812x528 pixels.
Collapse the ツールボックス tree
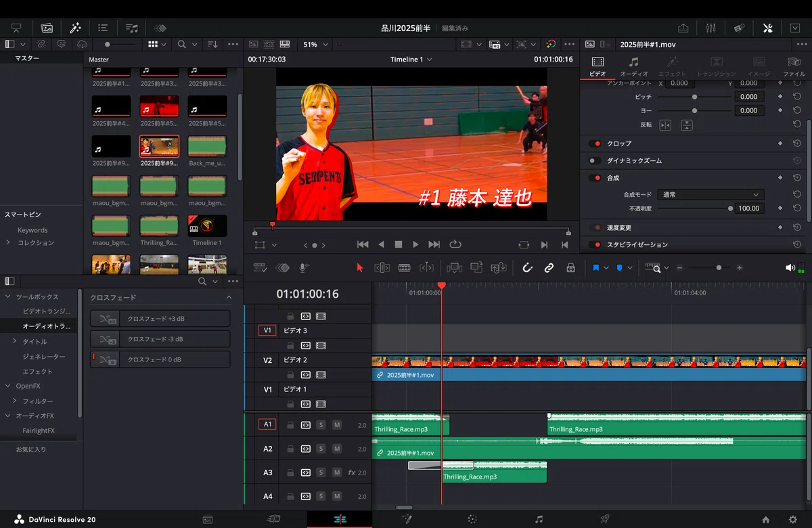(x=8, y=297)
